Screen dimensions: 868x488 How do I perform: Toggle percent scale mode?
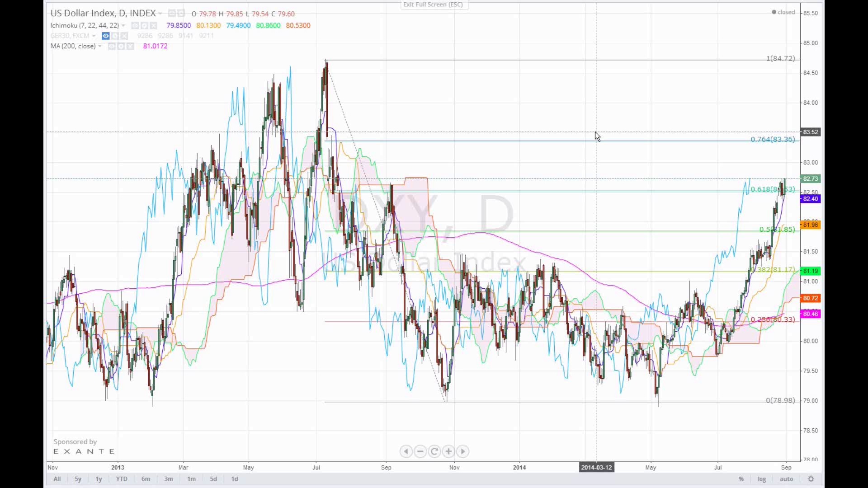tap(741, 479)
